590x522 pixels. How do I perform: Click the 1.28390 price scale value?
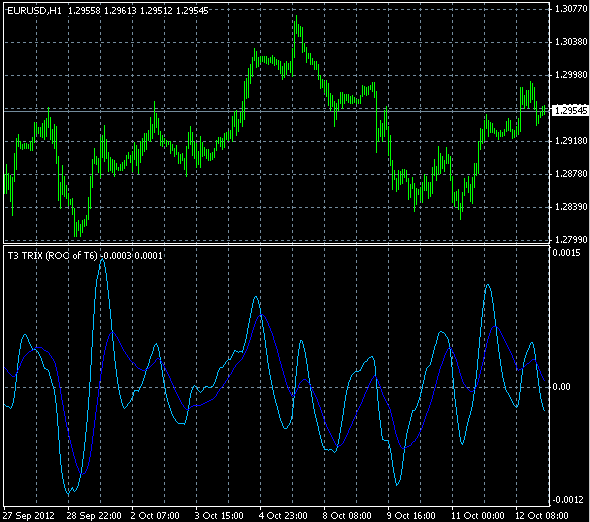tap(571, 207)
